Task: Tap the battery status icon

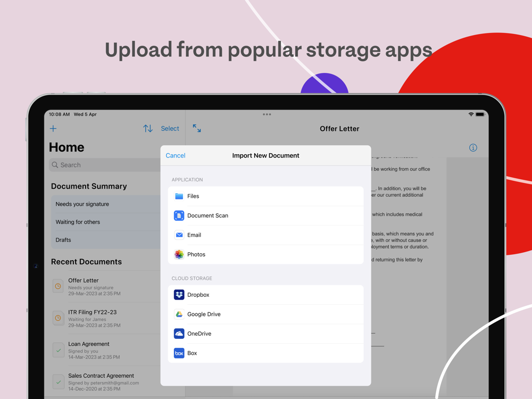Action: click(480, 114)
